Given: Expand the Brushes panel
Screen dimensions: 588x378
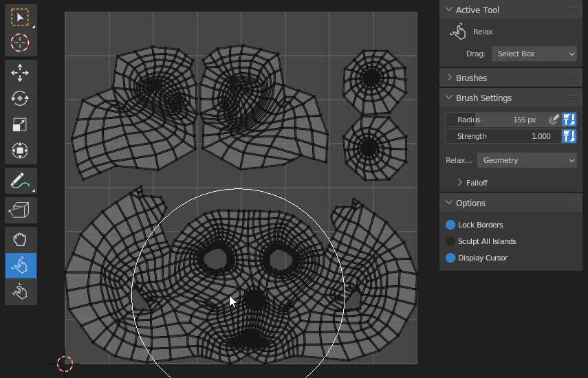Looking at the screenshot, I should tap(449, 78).
